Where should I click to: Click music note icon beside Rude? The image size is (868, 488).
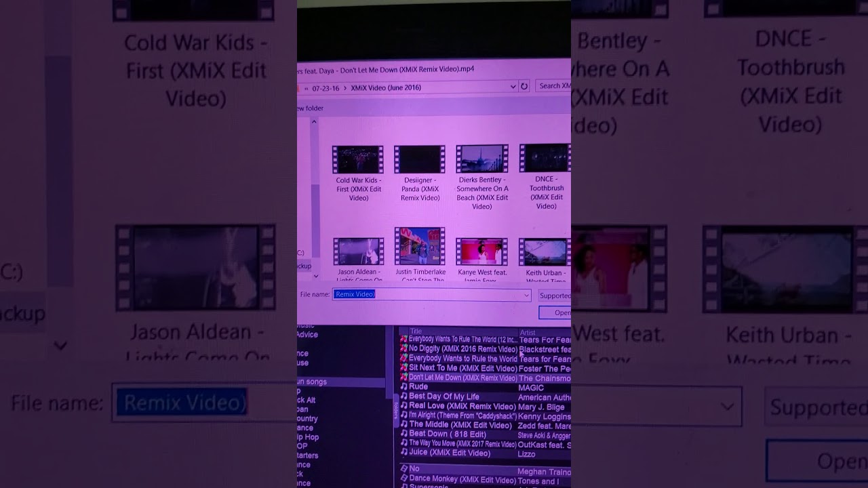(403, 387)
